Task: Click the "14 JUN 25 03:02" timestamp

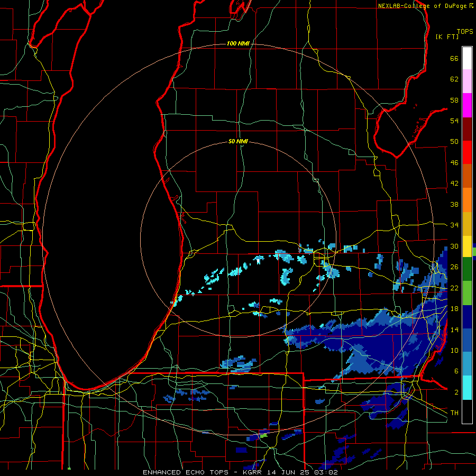Action: coord(303,472)
